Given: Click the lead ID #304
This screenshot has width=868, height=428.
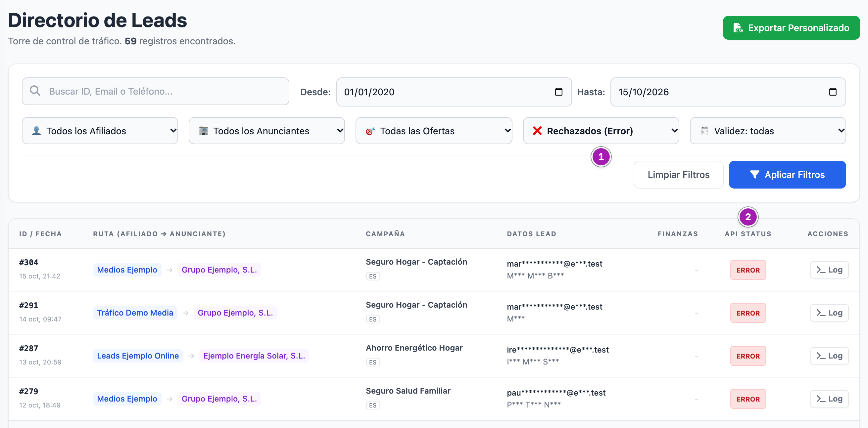Looking at the screenshot, I should pyautogui.click(x=29, y=262).
